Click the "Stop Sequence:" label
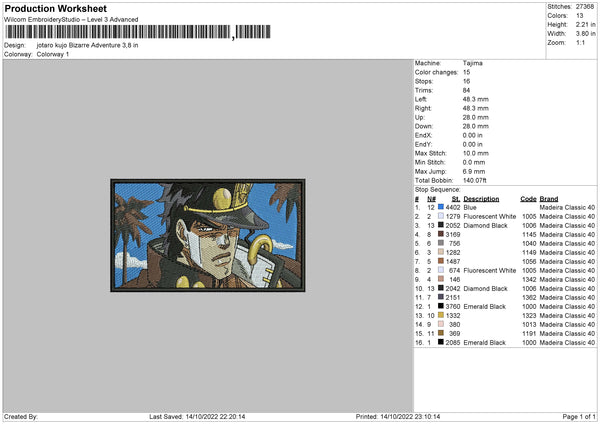This screenshot has height=424, width=600. click(437, 189)
